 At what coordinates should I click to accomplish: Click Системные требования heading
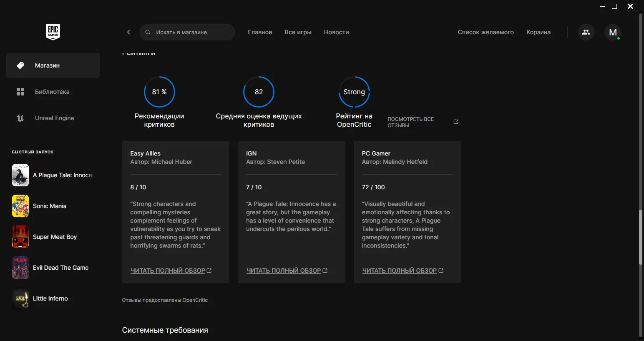coord(165,330)
